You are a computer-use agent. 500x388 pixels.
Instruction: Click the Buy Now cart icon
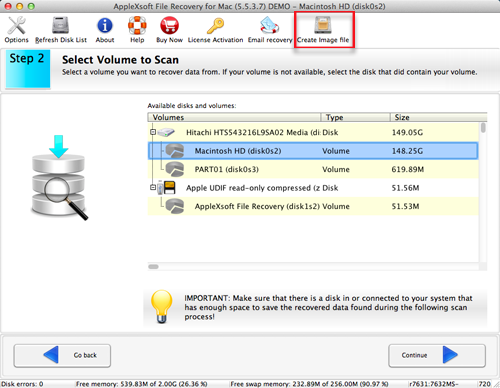(x=169, y=25)
